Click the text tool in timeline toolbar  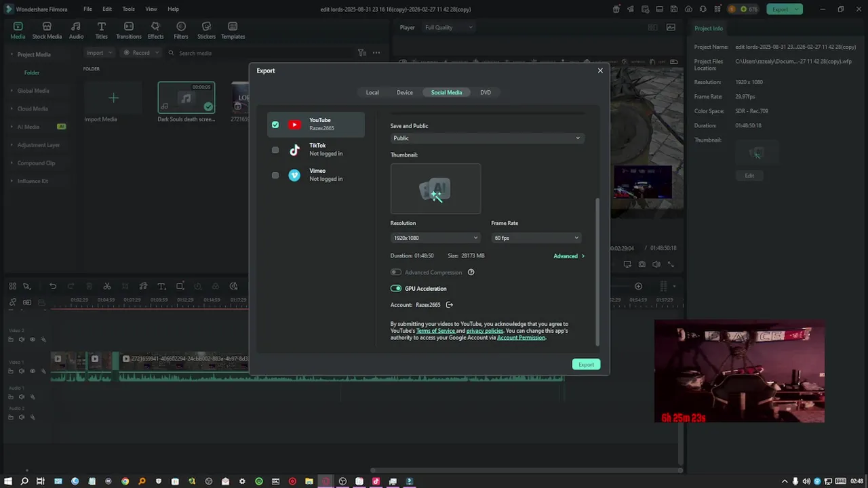pyautogui.click(x=161, y=286)
